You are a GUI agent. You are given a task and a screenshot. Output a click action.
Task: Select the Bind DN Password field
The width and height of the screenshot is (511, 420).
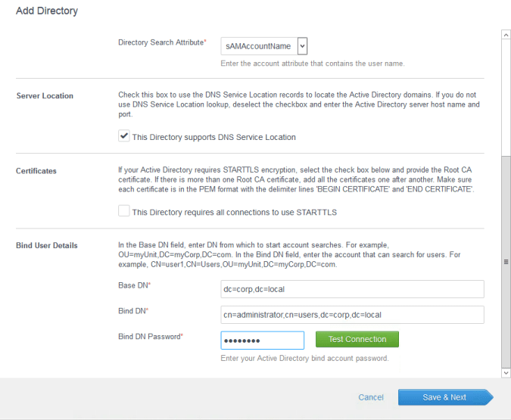pos(262,340)
